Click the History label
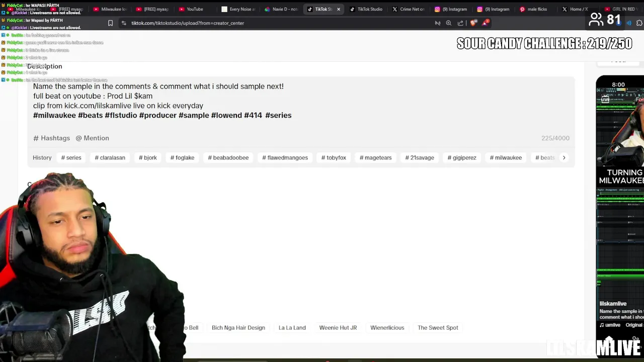This screenshot has height=362, width=644. tap(42, 157)
